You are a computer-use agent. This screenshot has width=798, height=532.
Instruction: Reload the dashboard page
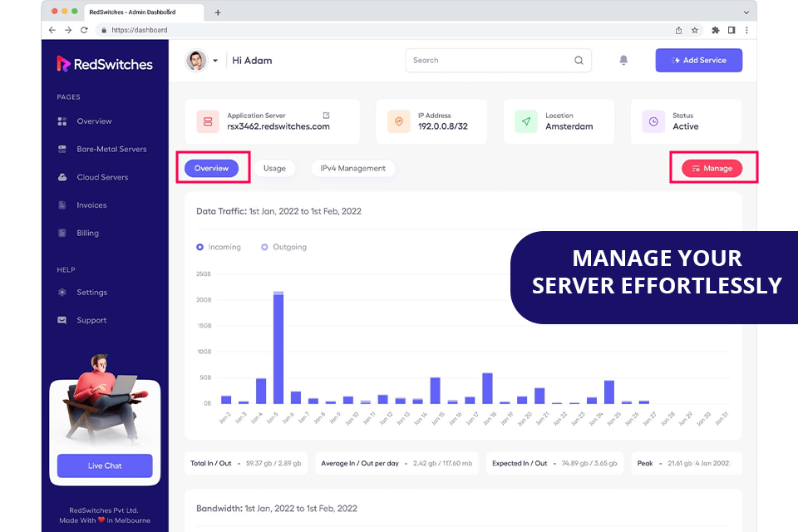coord(84,30)
